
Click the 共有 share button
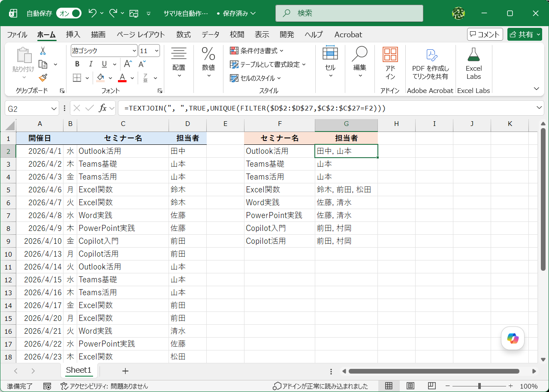(x=525, y=34)
